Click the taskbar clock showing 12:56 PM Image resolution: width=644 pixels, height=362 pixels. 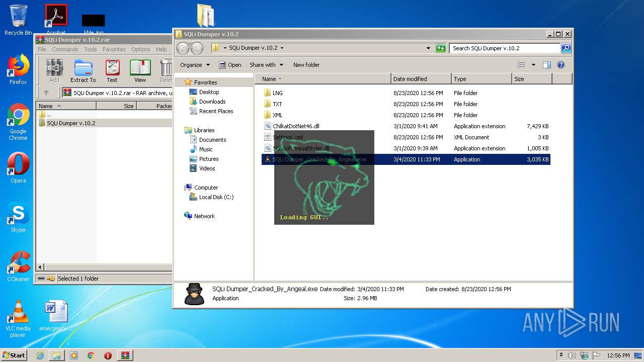click(x=618, y=355)
